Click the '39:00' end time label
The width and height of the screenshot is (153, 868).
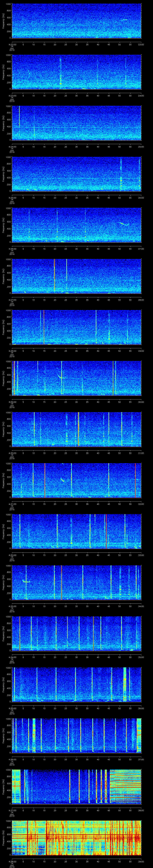(141, 861)
